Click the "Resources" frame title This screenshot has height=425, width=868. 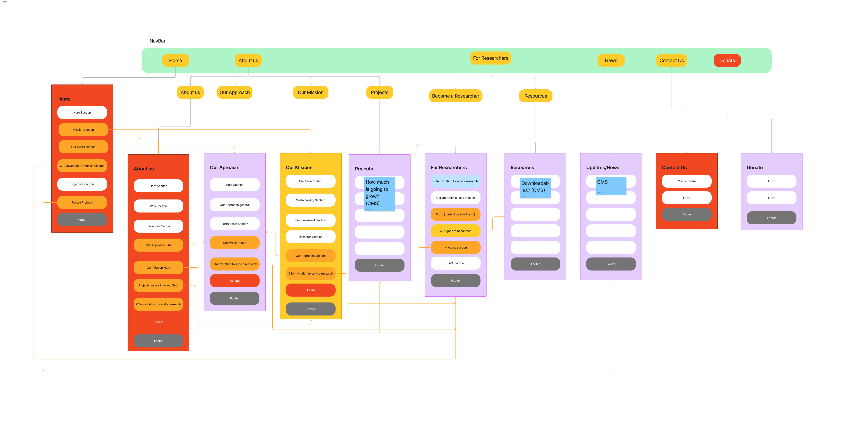tap(522, 168)
